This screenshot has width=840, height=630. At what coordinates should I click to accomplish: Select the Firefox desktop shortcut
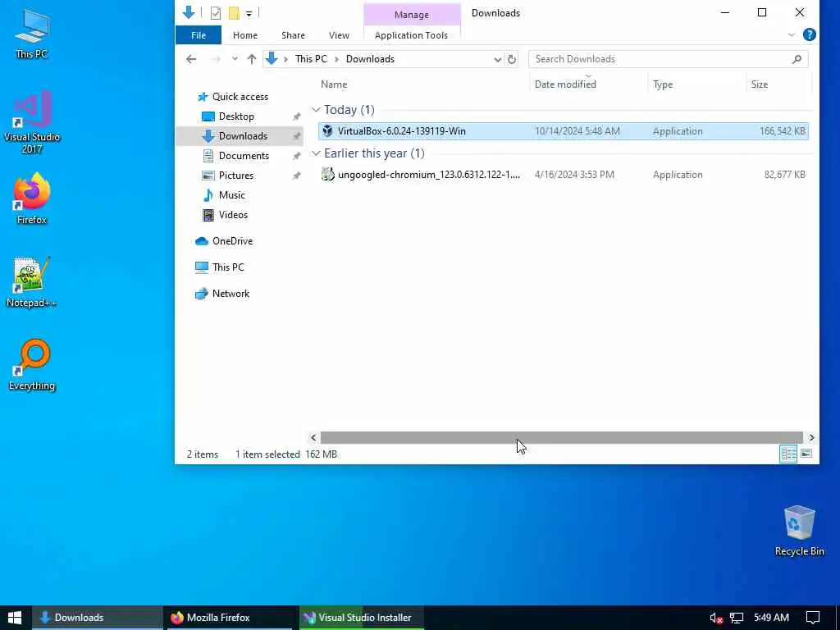pyautogui.click(x=32, y=199)
